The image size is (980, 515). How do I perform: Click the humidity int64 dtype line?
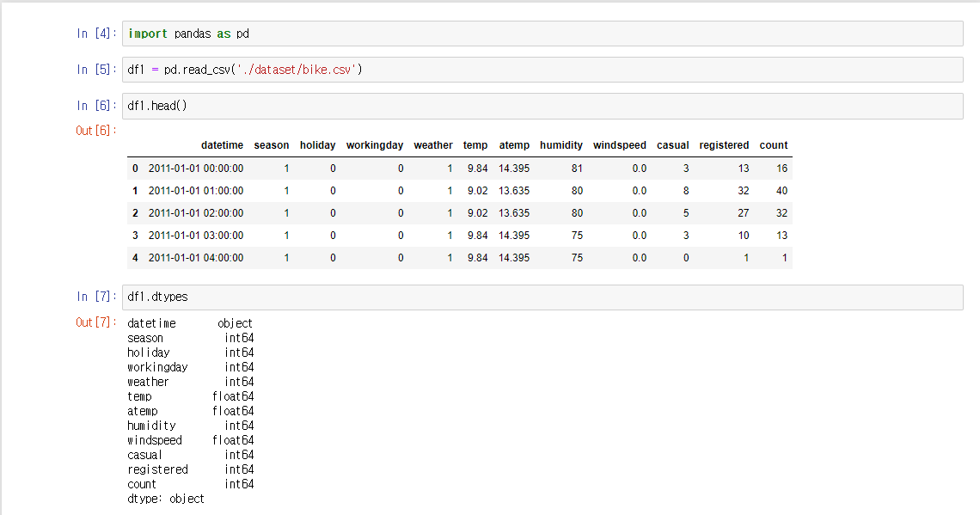coord(190,426)
